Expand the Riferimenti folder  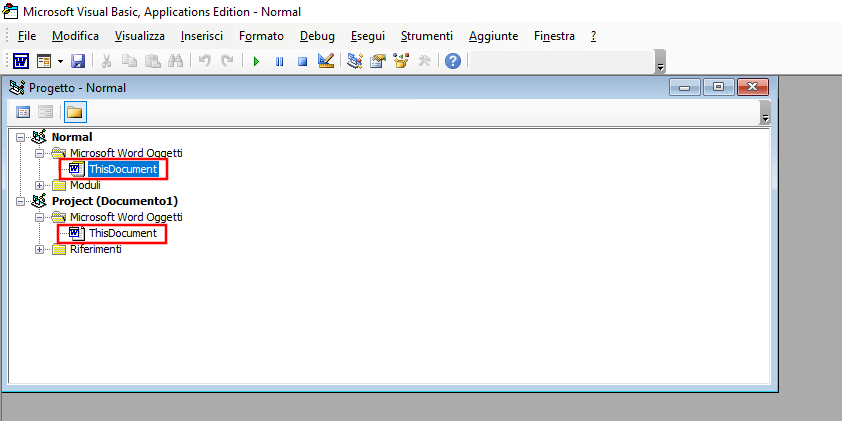39,250
